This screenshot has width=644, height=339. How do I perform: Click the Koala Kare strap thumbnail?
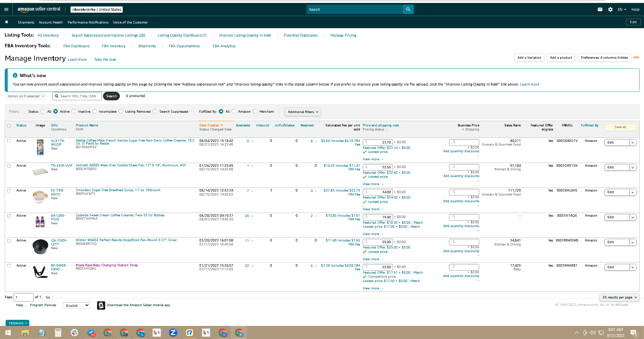tap(40, 271)
